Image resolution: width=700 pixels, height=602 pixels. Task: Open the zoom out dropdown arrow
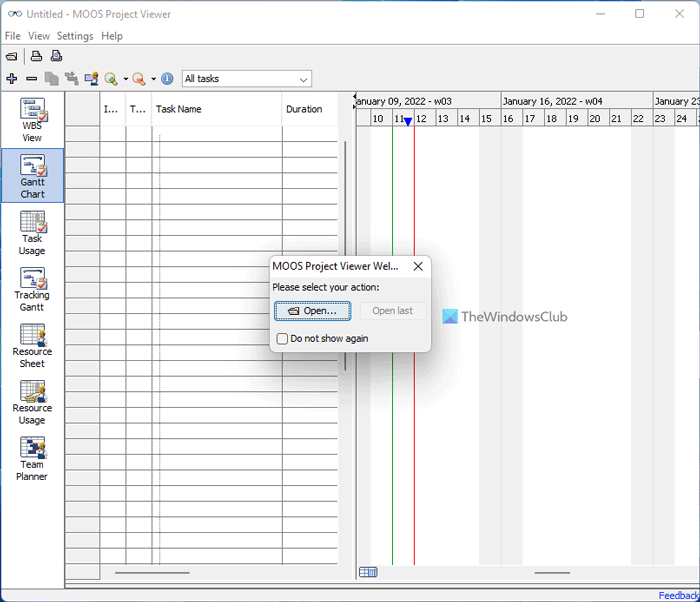(x=153, y=79)
